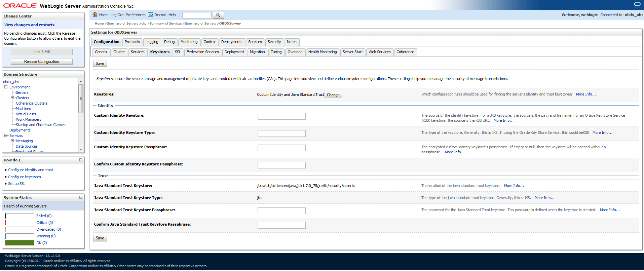Open the Security tab
The image size is (644, 271).
point(274,42)
